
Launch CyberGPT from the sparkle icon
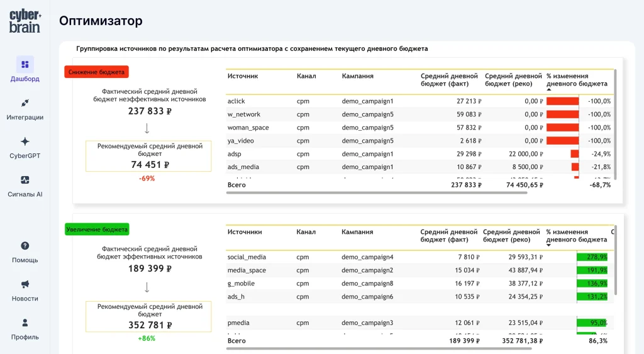[x=25, y=141]
